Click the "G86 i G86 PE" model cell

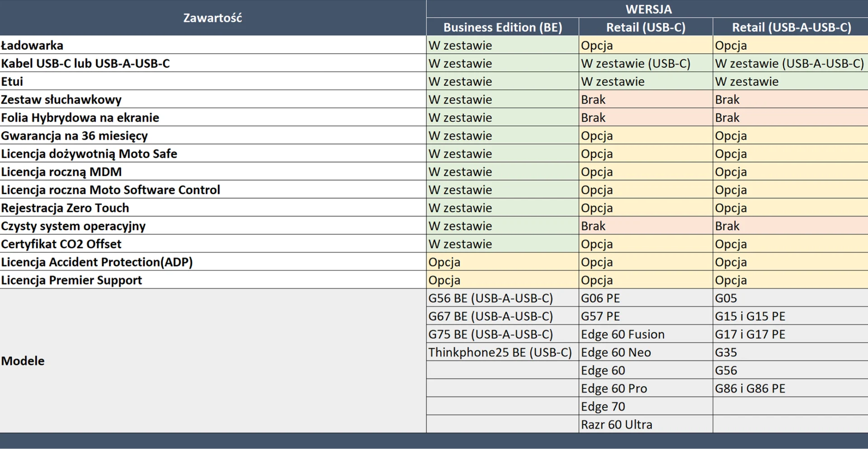(791, 389)
